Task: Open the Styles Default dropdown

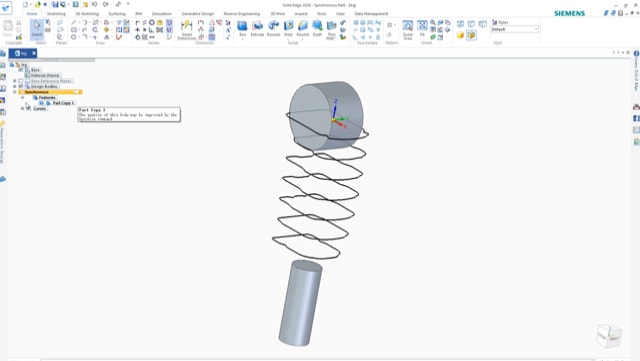Action: pos(514,29)
